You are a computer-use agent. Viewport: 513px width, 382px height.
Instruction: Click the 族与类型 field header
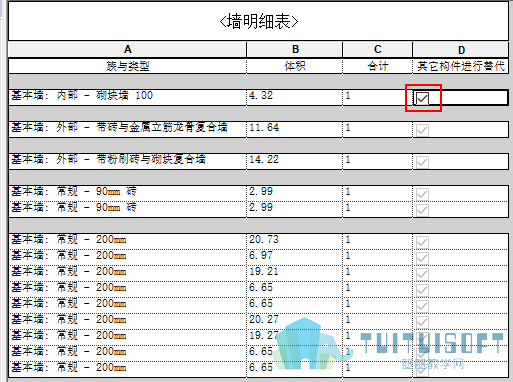127,66
